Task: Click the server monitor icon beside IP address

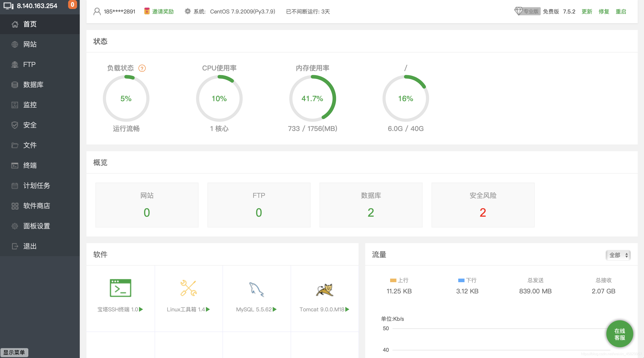Action: coord(9,6)
